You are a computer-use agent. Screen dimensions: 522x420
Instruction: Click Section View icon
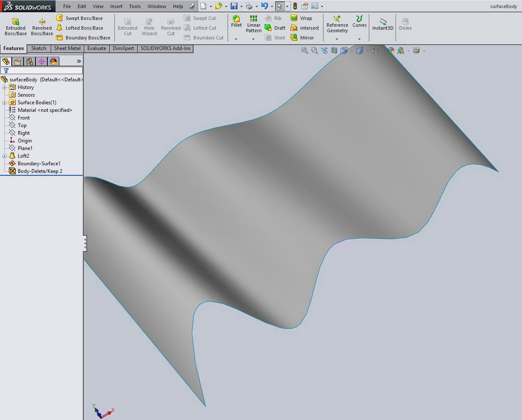pos(334,50)
